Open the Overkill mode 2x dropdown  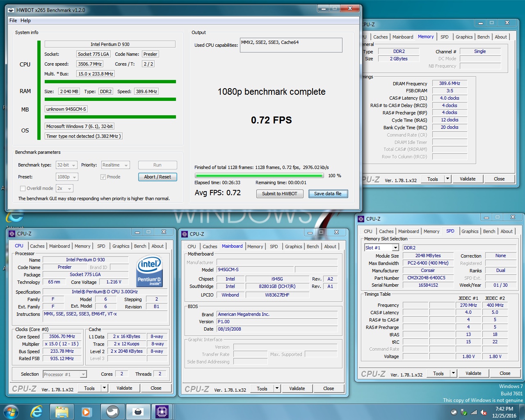tap(64, 188)
